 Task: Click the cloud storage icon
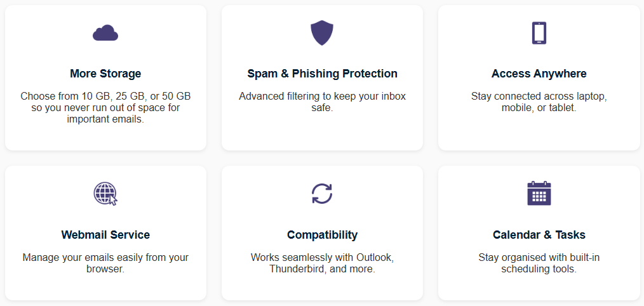click(105, 33)
